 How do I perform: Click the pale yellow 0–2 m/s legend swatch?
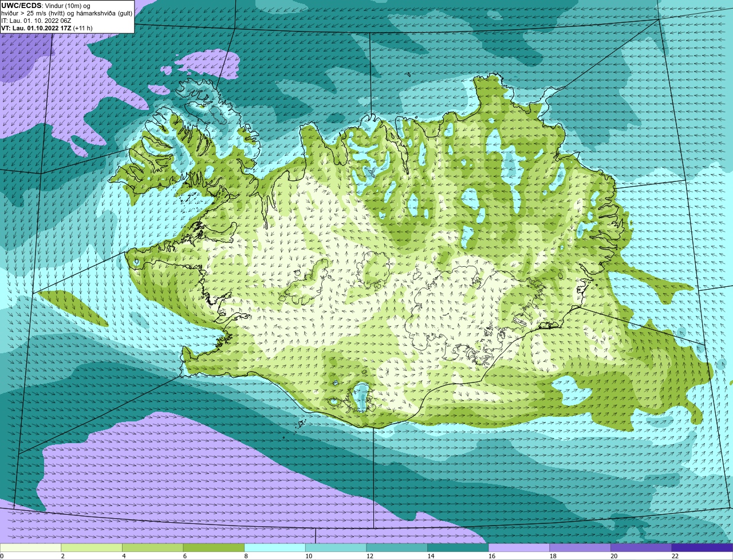[30, 547]
